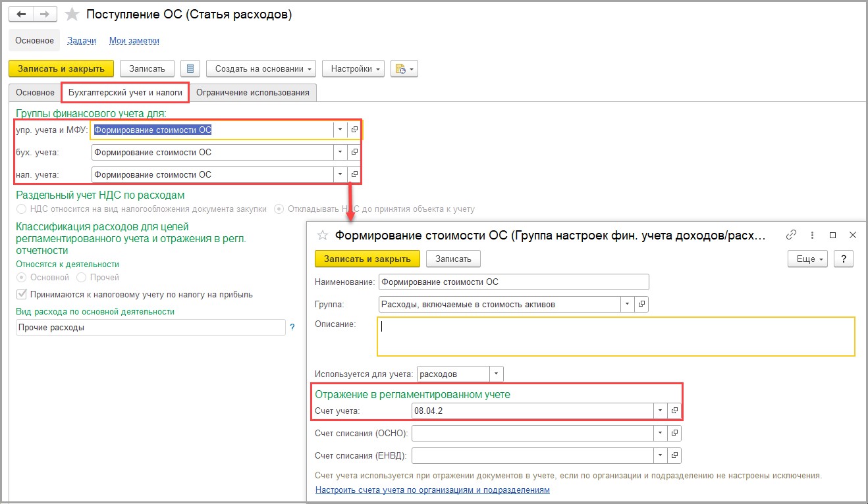Screen dimensions: 868x504
Task: Select radio Откладывать НДС до принятия объекта
Action: click(x=279, y=209)
